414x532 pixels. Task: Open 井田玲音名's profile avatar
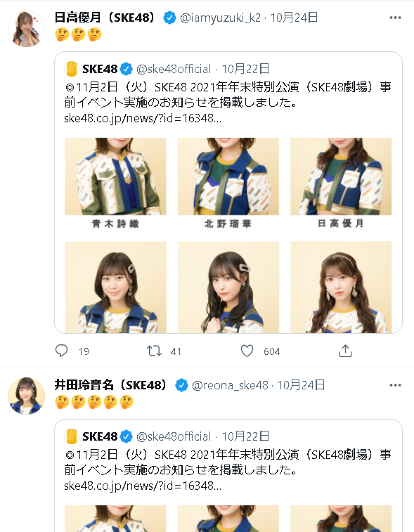click(27, 396)
